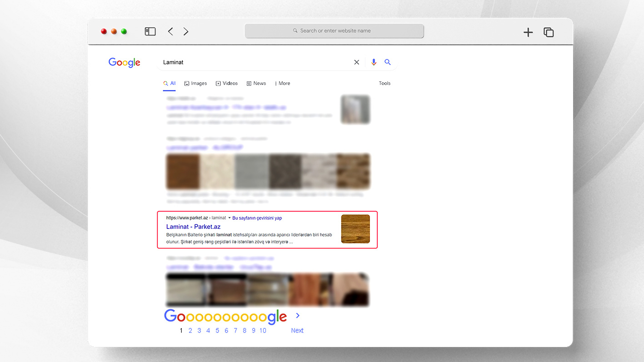Go forward with the right arrow
Screen dimensions: 644x362
(186, 31)
